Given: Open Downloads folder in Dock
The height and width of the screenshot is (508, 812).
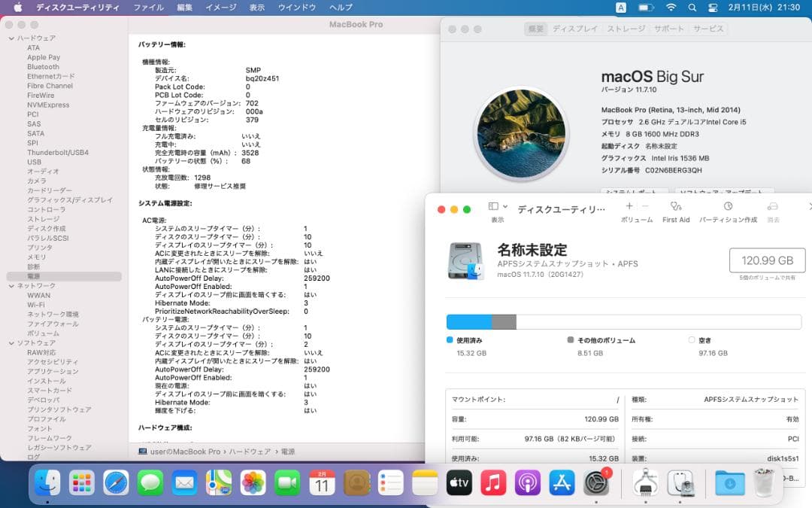Looking at the screenshot, I should pyautogui.click(x=729, y=482).
